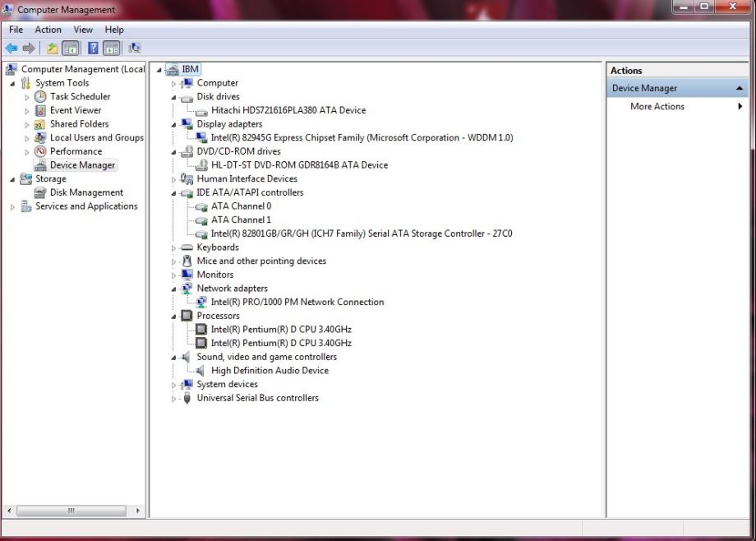756x541 pixels.
Task: Click the Disk Management icon
Action: pos(40,192)
